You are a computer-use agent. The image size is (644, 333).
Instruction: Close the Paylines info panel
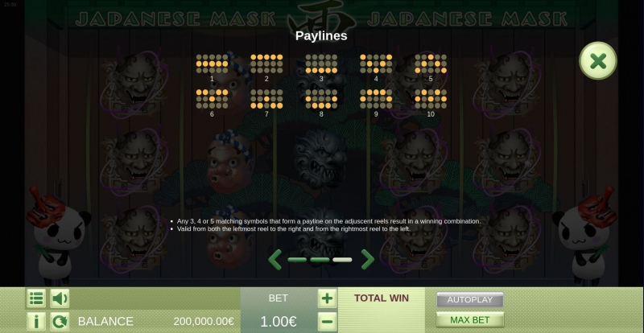point(597,61)
